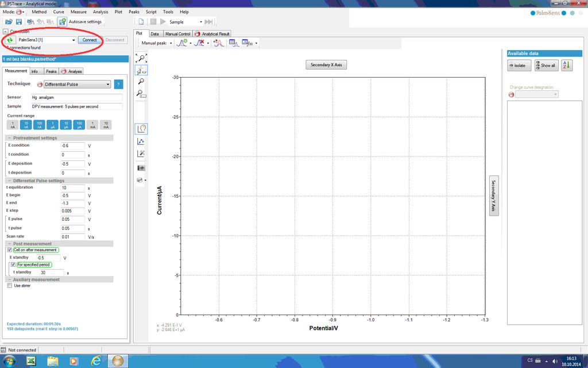This screenshot has width=588, height=368.
Task: Select the magnifier with rectangle zoom tool
Action: point(141,94)
